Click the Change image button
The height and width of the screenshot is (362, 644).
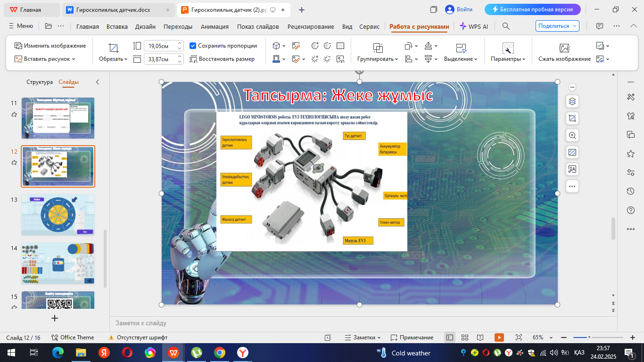50,46
